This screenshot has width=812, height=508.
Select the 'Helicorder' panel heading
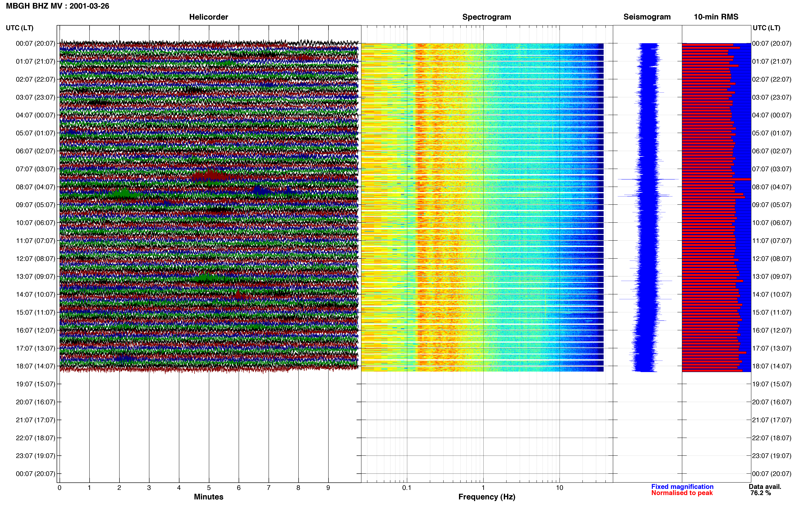(209, 17)
